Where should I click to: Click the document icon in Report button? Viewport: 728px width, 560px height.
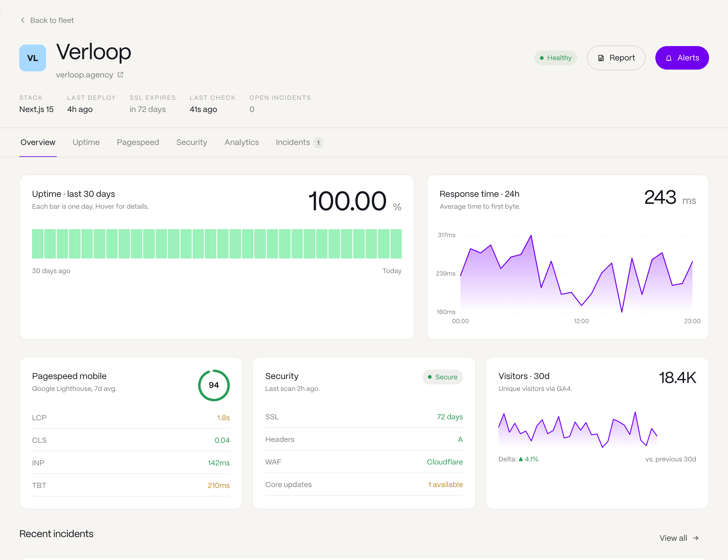pyautogui.click(x=601, y=58)
